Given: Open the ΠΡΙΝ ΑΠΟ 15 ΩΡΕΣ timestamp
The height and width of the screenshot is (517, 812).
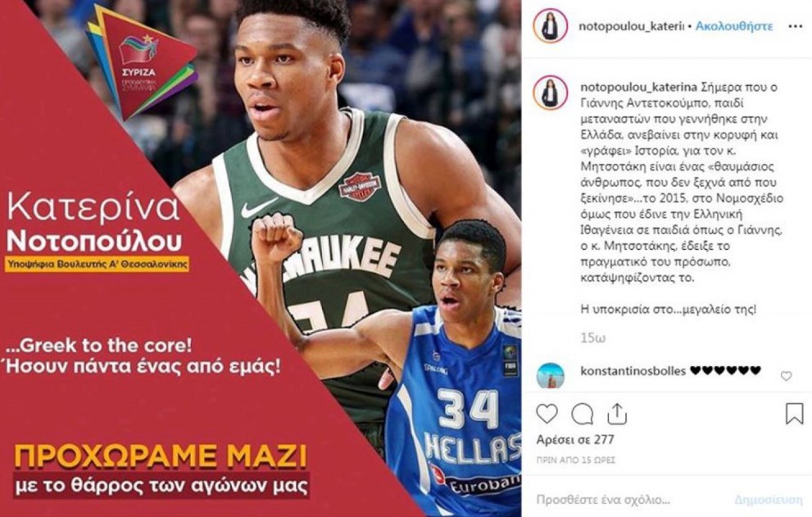Looking at the screenshot, I should coord(575,460).
